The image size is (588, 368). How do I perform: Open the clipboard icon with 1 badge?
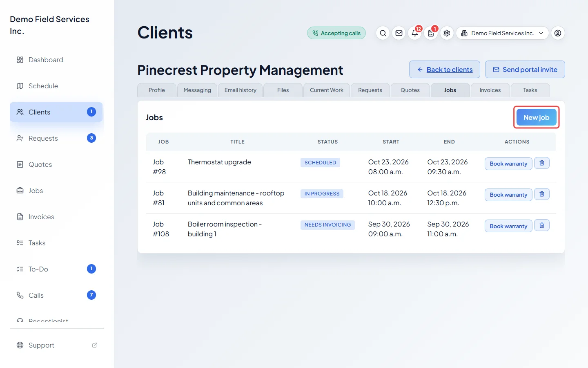[431, 33]
